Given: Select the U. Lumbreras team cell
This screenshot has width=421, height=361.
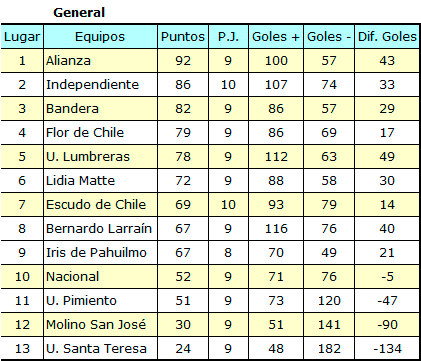Looking at the screenshot, I should pyautogui.click(x=100, y=157).
